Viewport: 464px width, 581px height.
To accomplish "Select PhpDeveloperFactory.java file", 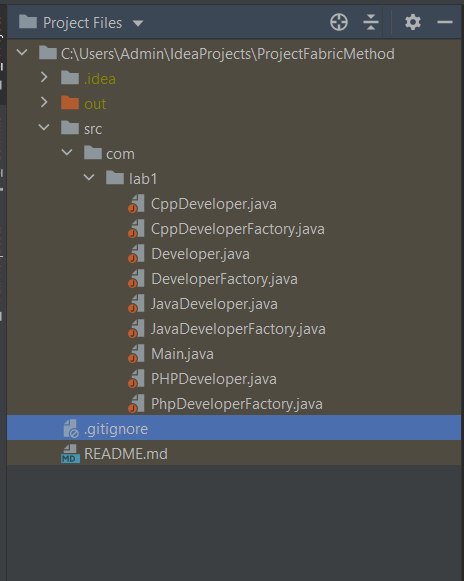I will pos(236,404).
